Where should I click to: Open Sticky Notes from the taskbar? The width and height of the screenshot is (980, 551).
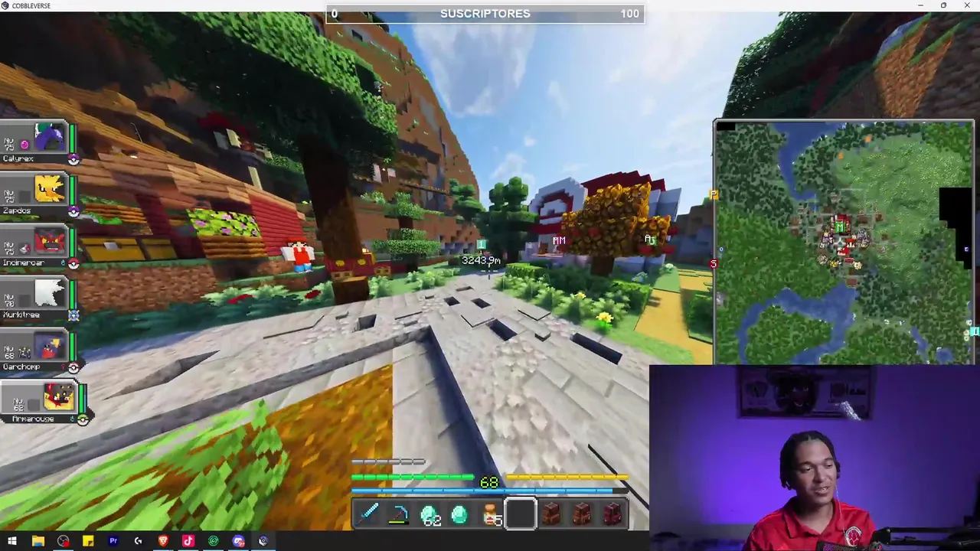pos(88,541)
